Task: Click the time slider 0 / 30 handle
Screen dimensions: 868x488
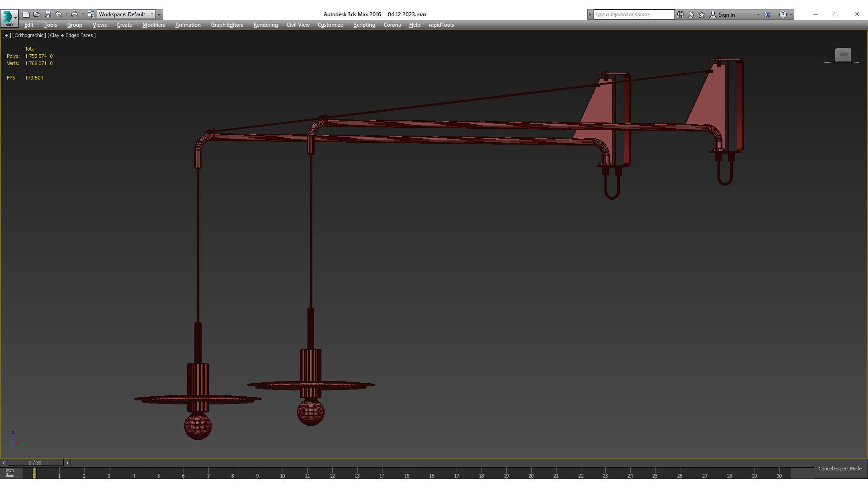Action: pyautogui.click(x=35, y=463)
